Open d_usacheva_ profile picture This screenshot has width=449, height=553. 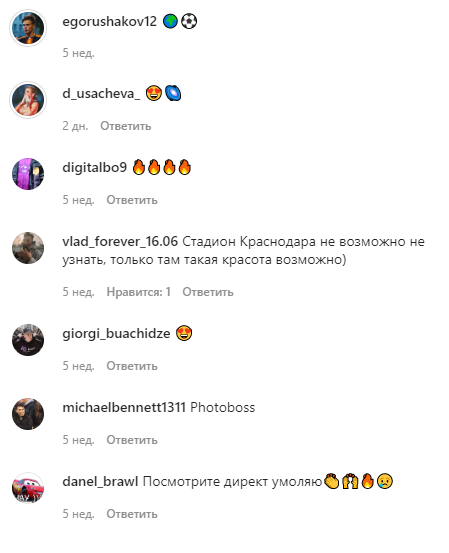28,100
